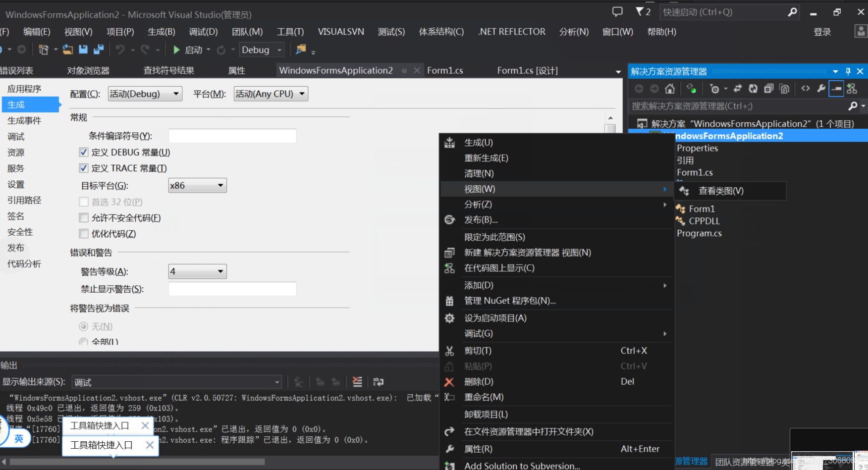Click 删除(D) red X menu item
The height and width of the screenshot is (470, 868).
[556, 381]
